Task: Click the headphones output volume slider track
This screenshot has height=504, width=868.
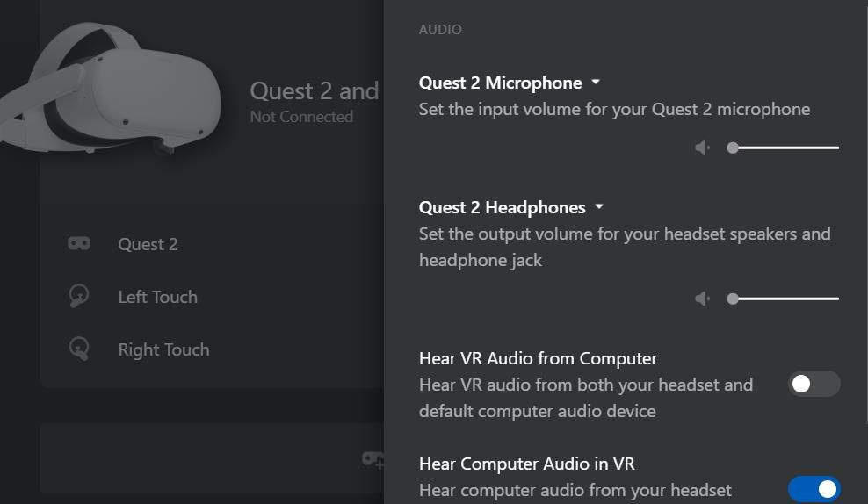Action: pyautogui.click(x=786, y=299)
